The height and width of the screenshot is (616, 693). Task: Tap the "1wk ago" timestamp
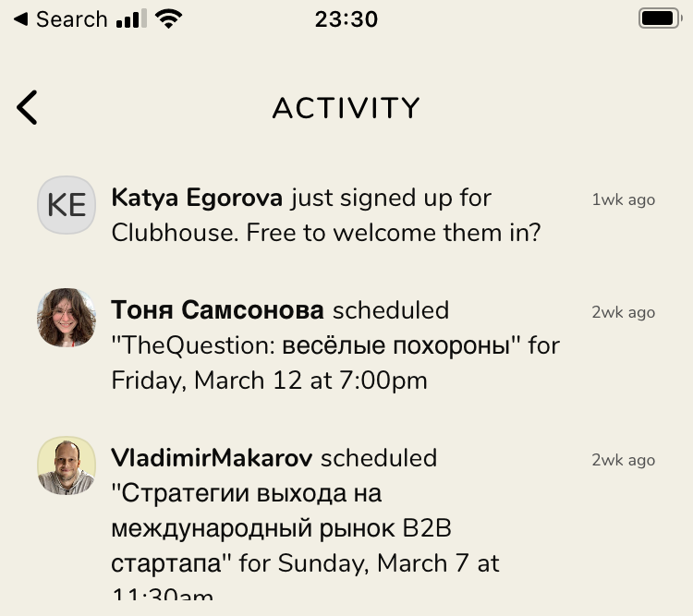pos(624,199)
